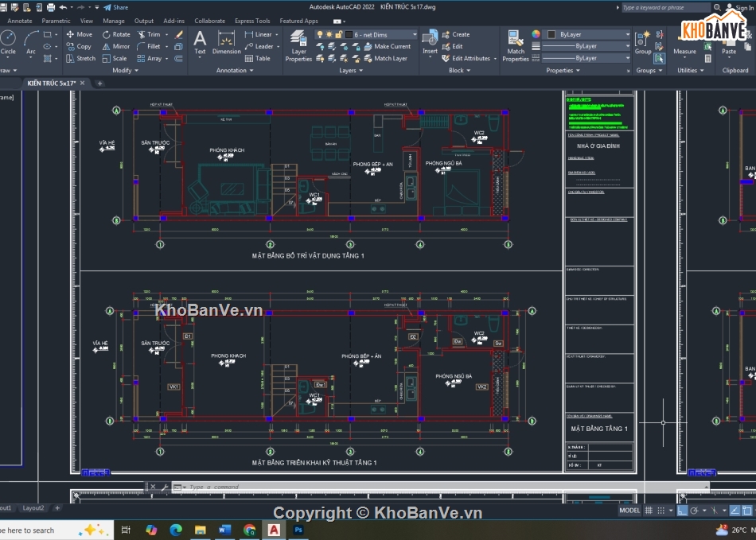This screenshot has width=756, height=540.
Task: Toggle MODEL space button in status bar
Action: click(x=629, y=511)
